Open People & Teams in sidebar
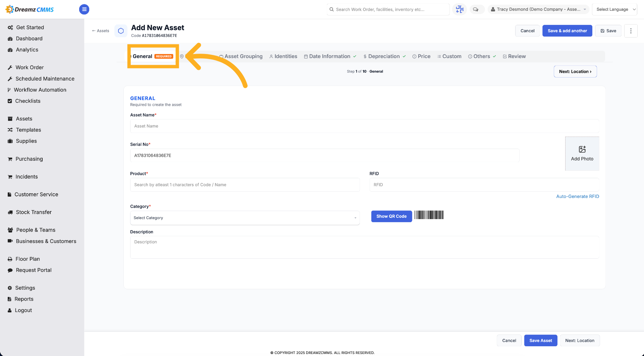Image resolution: width=644 pixels, height=356 pixels. coord(36,230)
